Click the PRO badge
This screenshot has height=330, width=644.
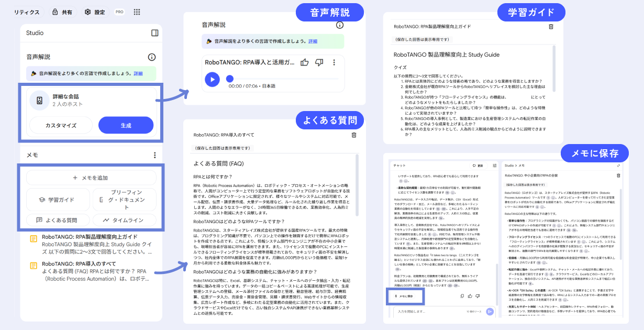(119, 12)
